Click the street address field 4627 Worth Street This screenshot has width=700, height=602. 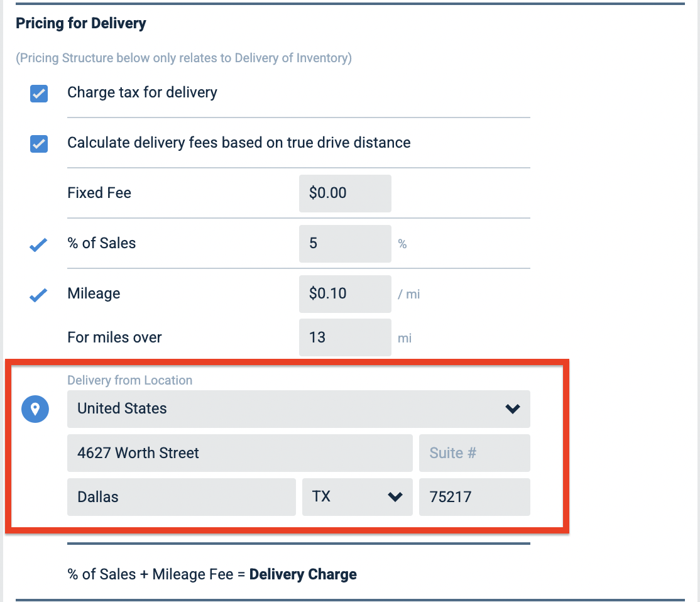click(240, 453)
